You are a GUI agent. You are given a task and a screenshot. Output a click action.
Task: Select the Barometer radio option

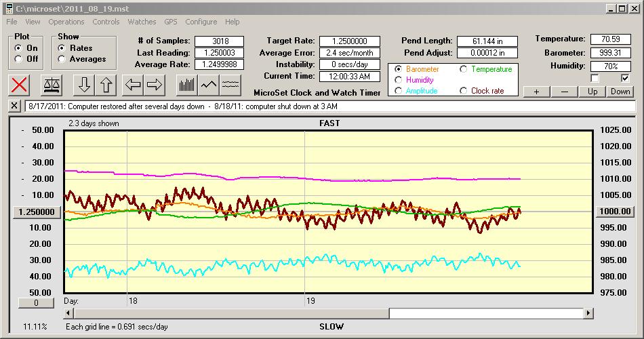click(398, 69)
